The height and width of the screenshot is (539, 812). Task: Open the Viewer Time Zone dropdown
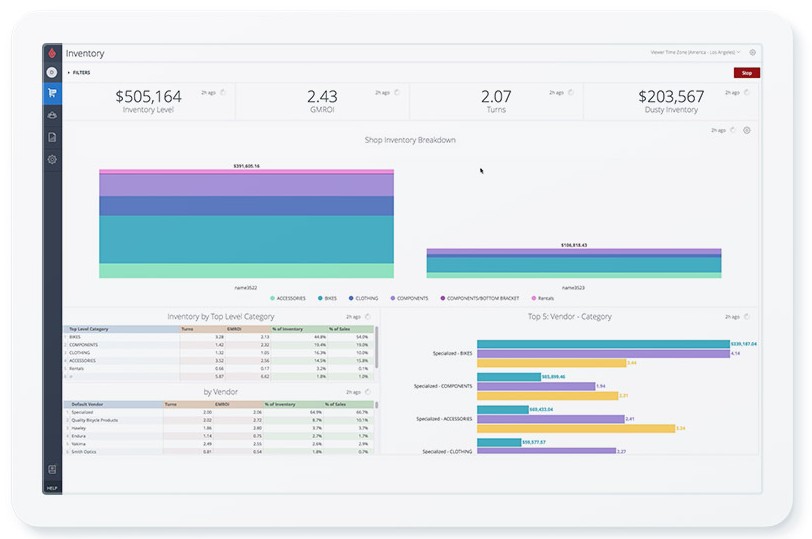[695, 52]
